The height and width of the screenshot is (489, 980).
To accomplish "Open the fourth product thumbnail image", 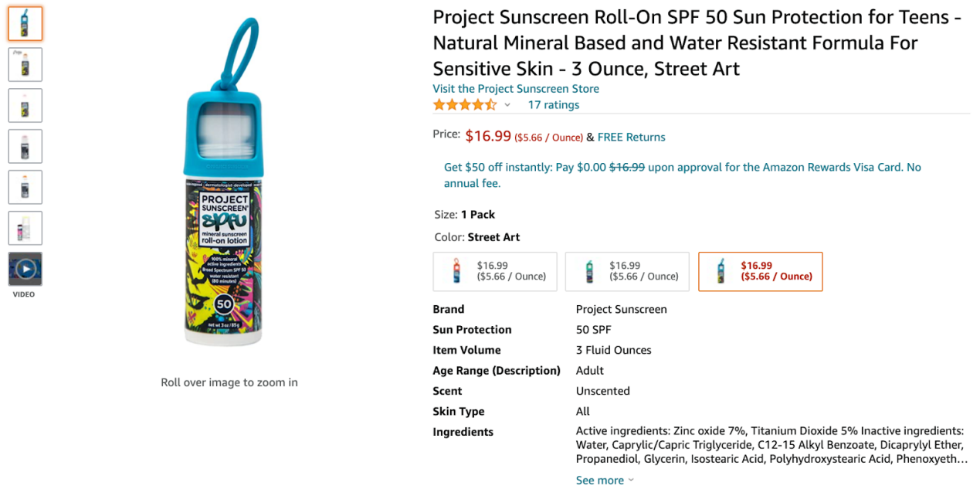I will click(x=25, y=147).
